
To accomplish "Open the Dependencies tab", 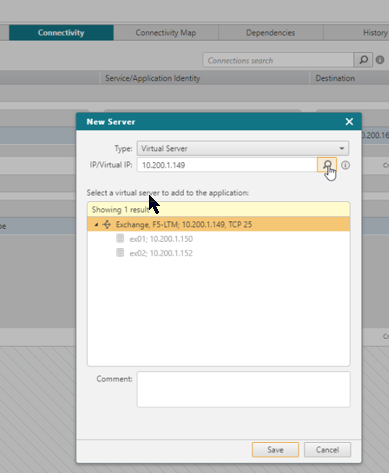I will coord(270,33).
